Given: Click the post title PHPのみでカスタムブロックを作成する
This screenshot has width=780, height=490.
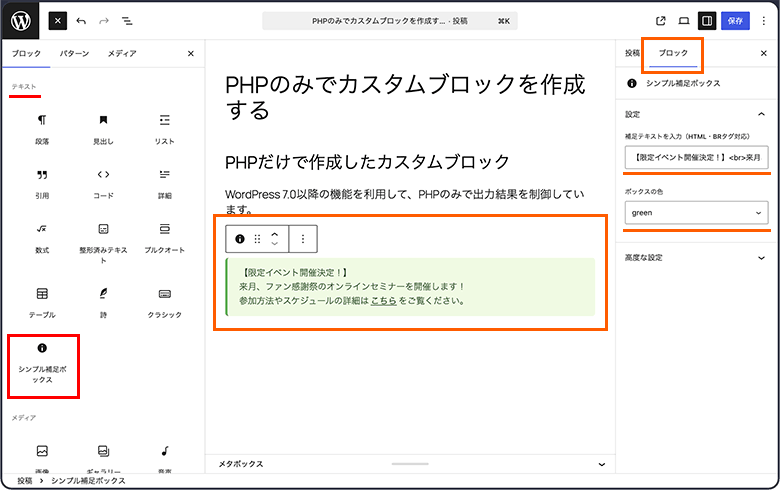Looking at the screenshot, I should coord(405,98).
